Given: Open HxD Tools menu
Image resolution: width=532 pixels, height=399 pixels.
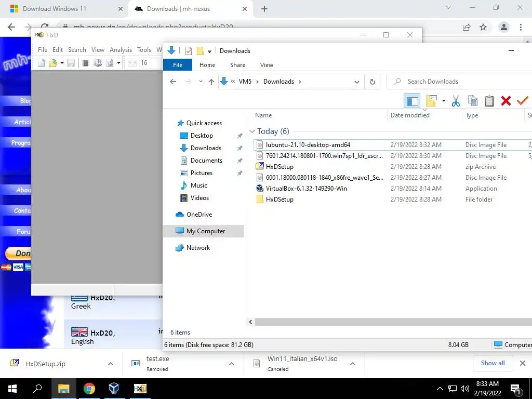Looking at the screenshot, I should (x=144, y=50).
